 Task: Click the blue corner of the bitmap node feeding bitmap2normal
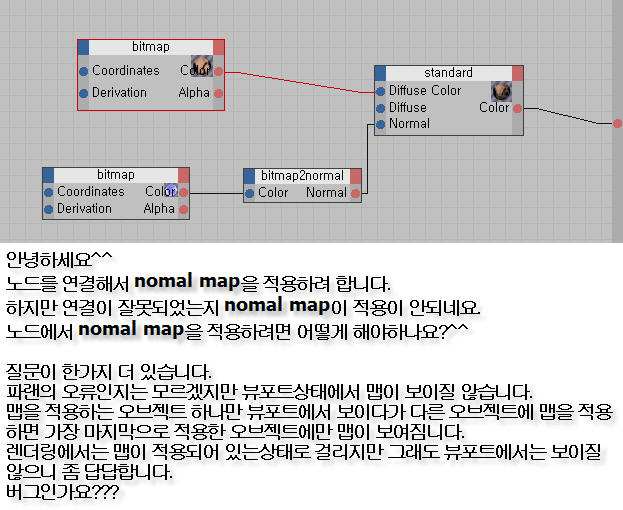[x=48, y=175]
